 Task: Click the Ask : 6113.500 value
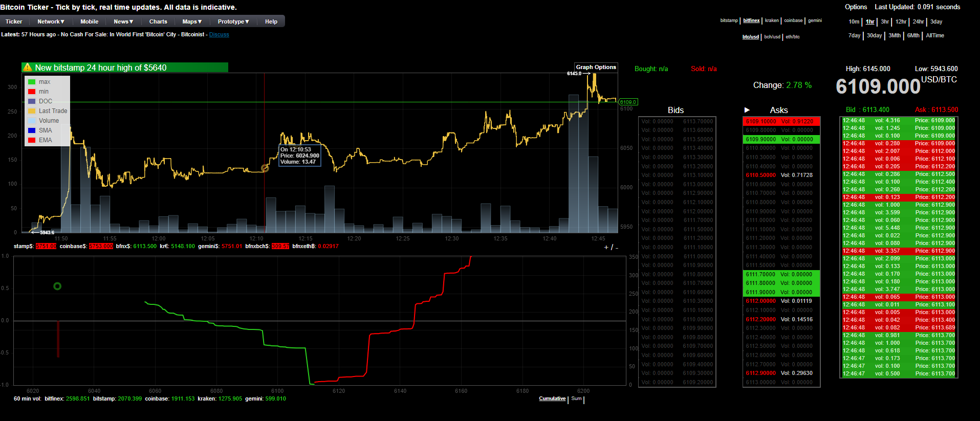pos(937,110)
